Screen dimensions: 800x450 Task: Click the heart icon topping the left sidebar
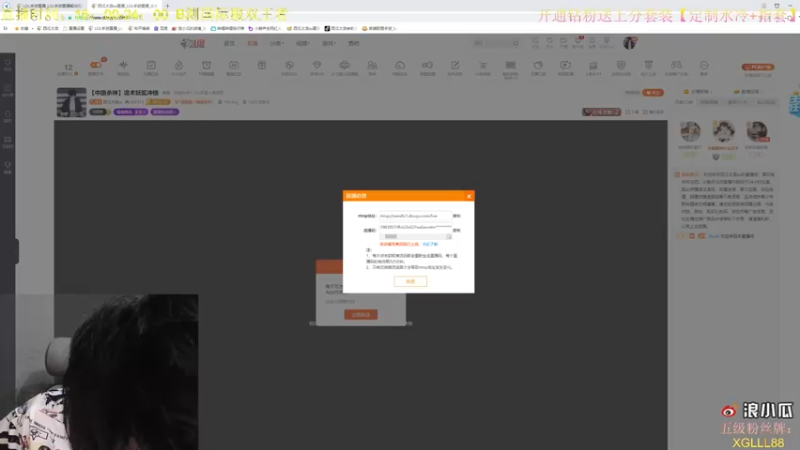point(8,63)
